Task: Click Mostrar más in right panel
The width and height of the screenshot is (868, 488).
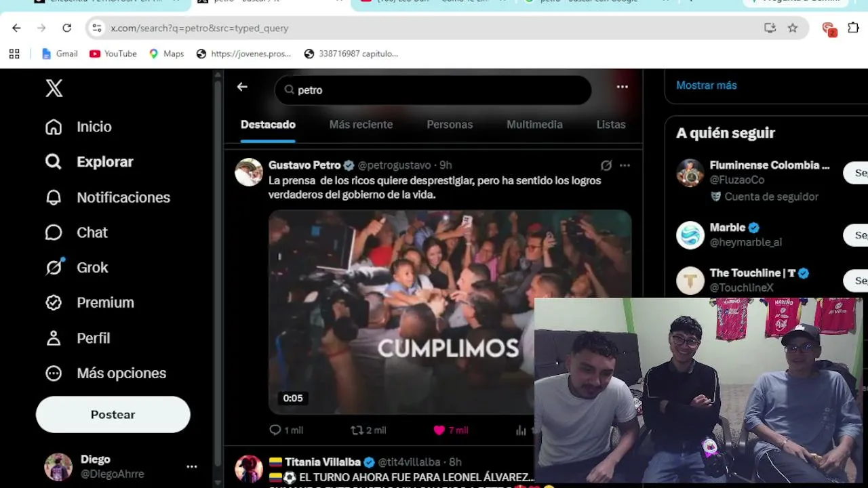Action: pyautogui.click(x=706, y=85)
